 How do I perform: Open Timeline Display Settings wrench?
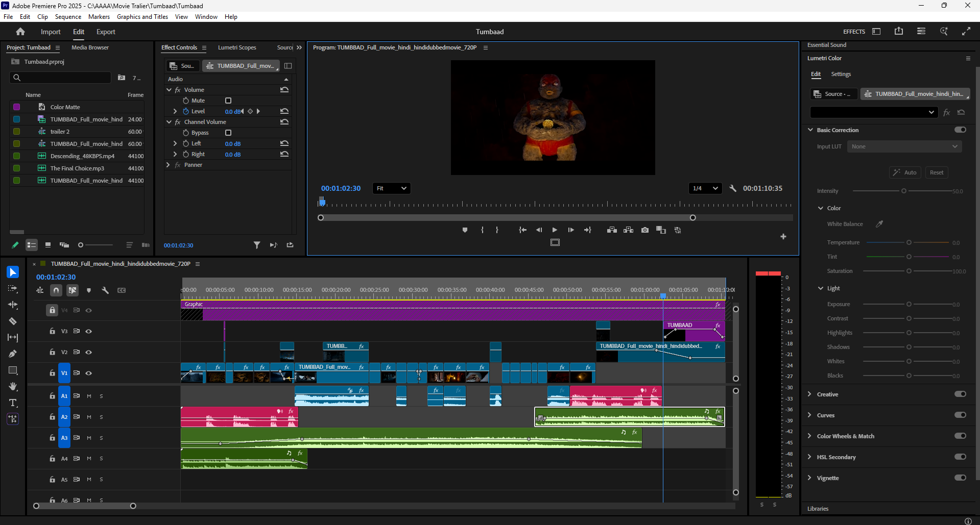(105, 290)
